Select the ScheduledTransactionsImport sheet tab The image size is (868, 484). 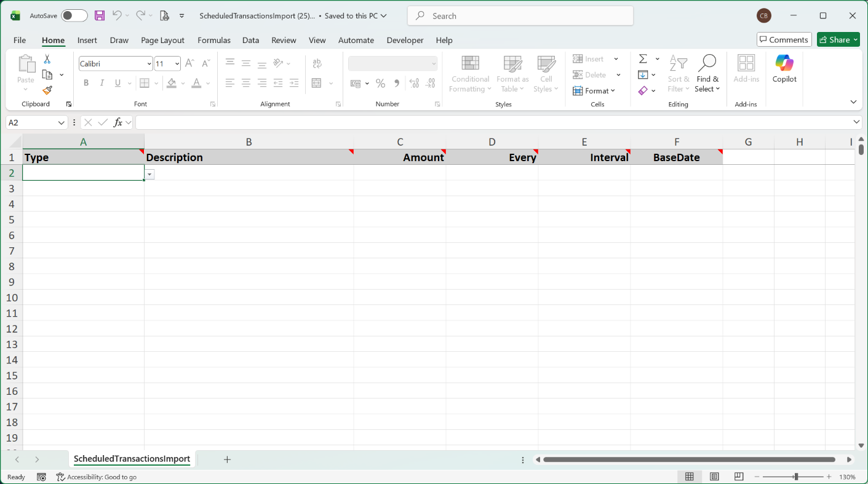pos(132,459)
